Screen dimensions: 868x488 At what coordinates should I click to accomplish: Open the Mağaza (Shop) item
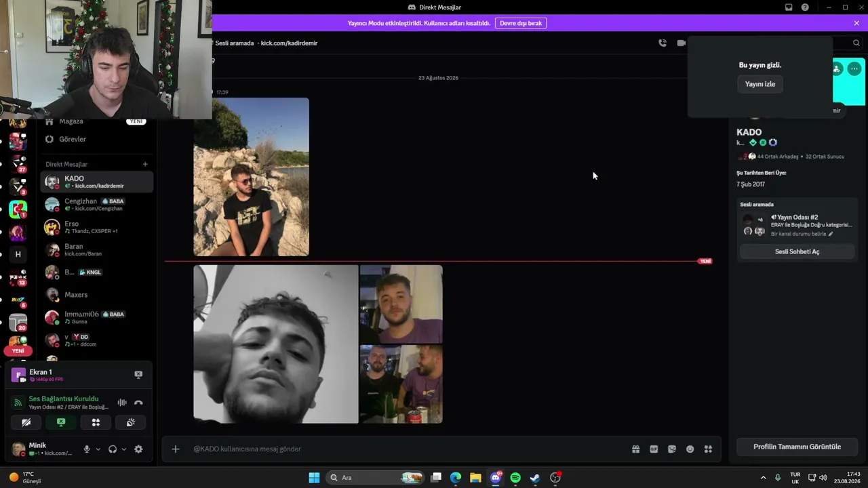[96, 121]
